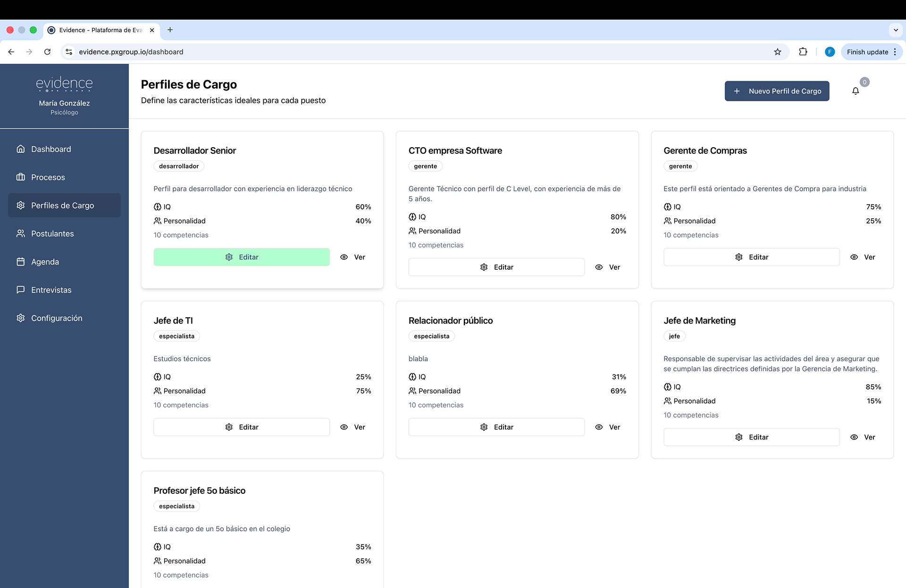This screenshot has height=588, width=906.
Task: Go to Postulantes section
Action: coord(52,233)
